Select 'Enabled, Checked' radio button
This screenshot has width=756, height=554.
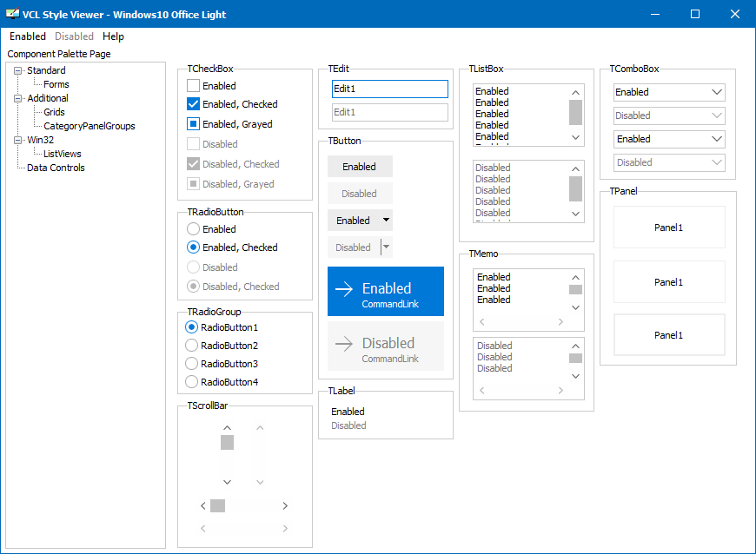193,247
